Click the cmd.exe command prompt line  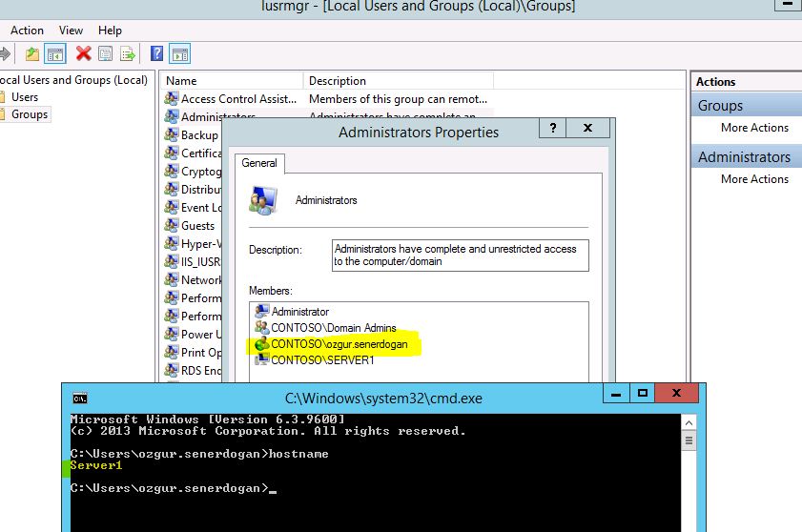[x=174, y=488]
